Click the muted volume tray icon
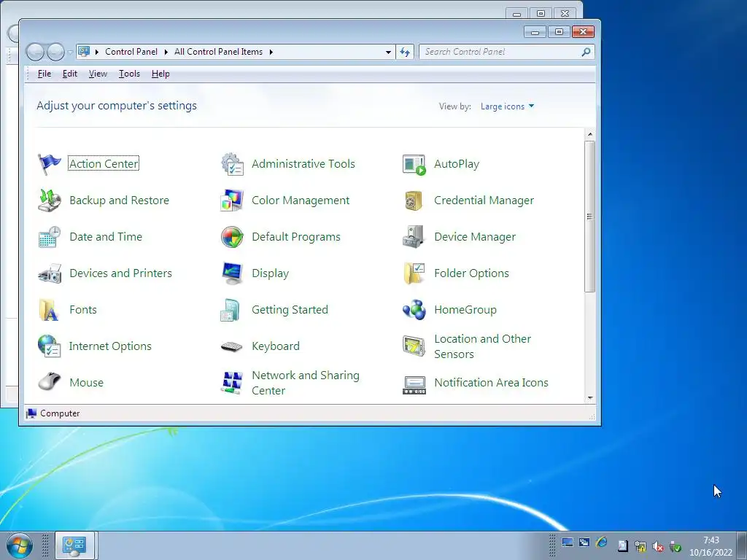Viewport: 747px width, 560px height. tap(658, 547)
